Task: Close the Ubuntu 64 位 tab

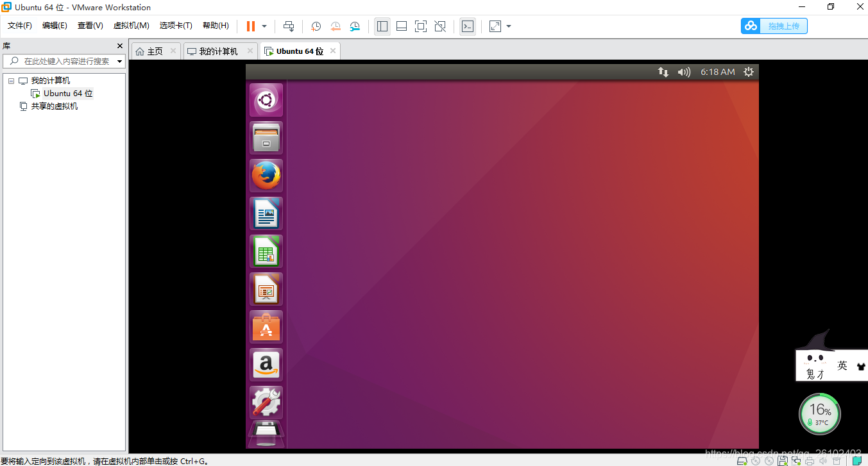Action: coord(332,51)
